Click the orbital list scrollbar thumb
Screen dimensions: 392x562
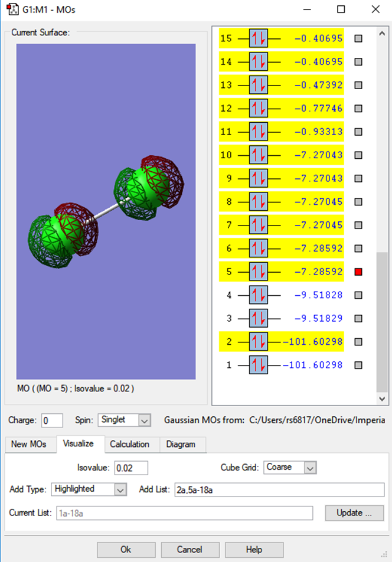(x=382, y=322)
